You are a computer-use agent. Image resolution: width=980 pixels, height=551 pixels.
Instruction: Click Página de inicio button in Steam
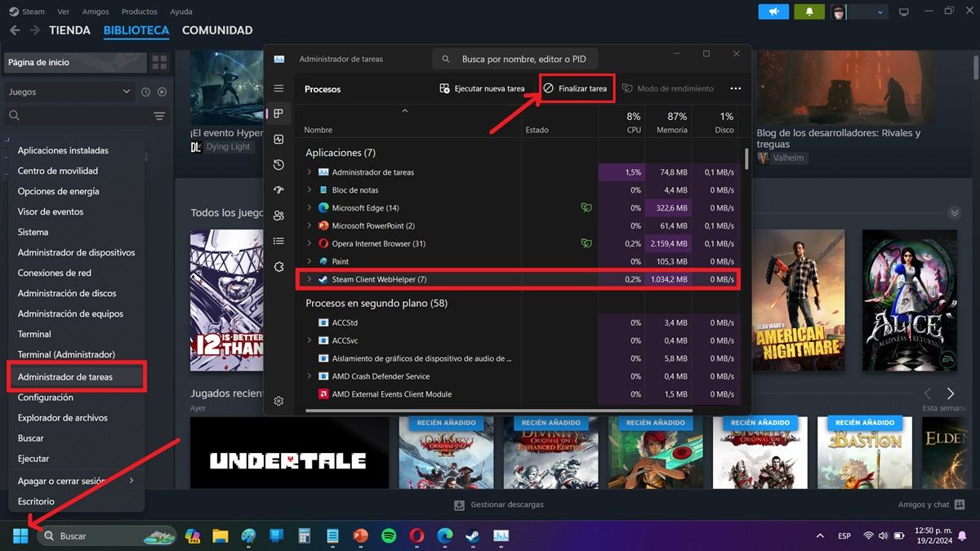tap(75, 62)
